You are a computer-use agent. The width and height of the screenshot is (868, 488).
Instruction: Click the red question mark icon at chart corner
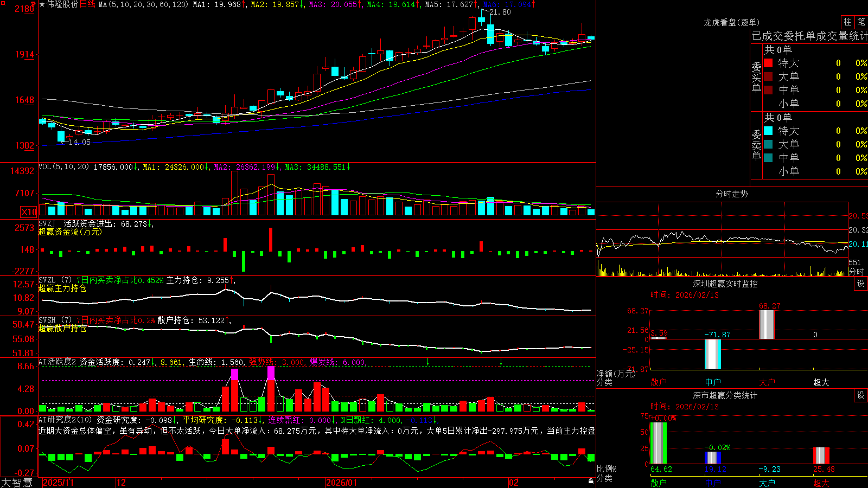[33, 4]
